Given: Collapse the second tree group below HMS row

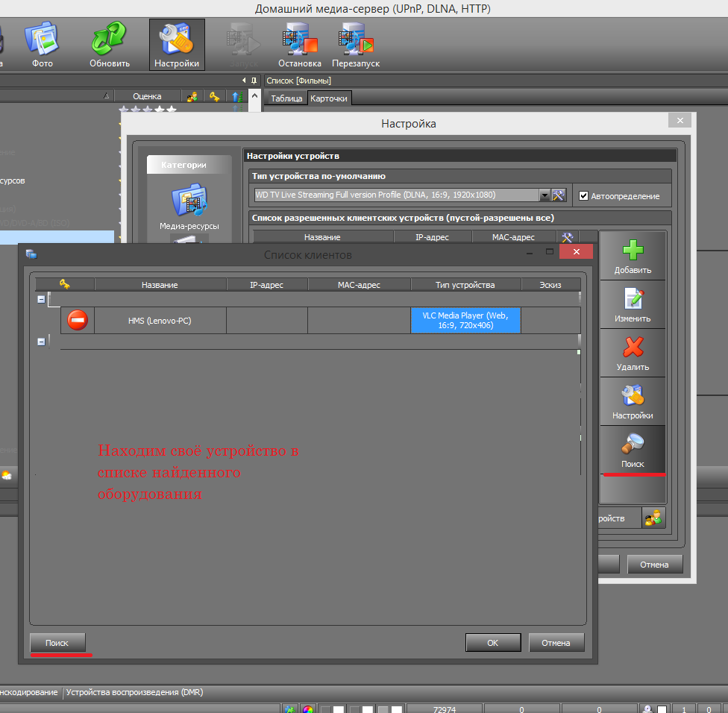Looking at the screenshot, I should click(x=41, y=342).
